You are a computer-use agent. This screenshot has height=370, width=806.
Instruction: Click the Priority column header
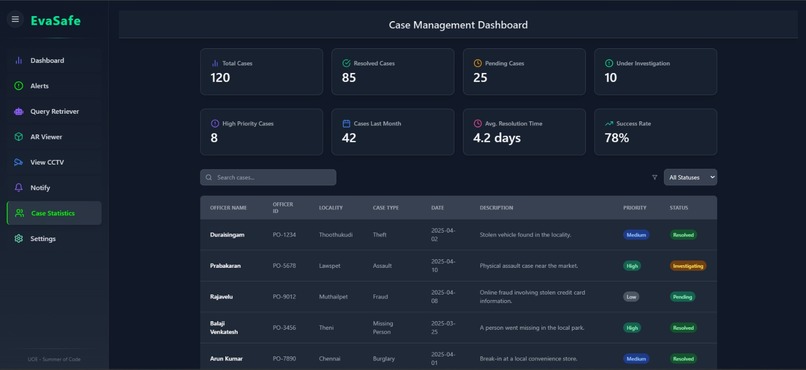(x=635, y=208)
